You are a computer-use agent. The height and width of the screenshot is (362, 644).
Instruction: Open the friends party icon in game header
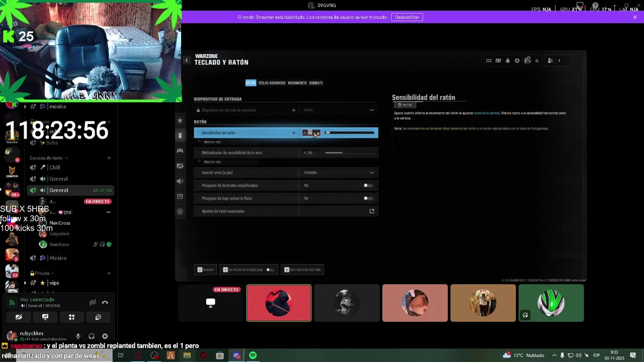pos(550,61)
